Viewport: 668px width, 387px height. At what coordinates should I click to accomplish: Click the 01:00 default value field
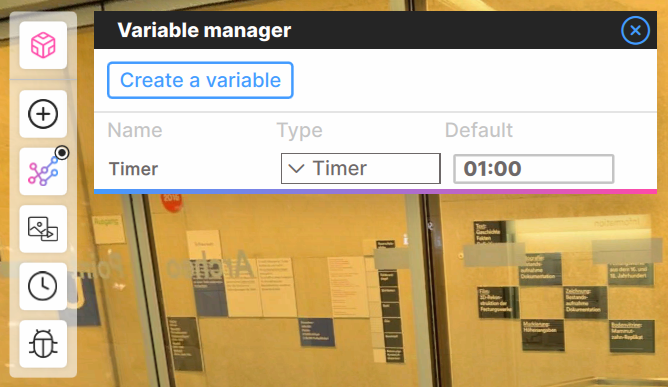[x=533, y=169]
